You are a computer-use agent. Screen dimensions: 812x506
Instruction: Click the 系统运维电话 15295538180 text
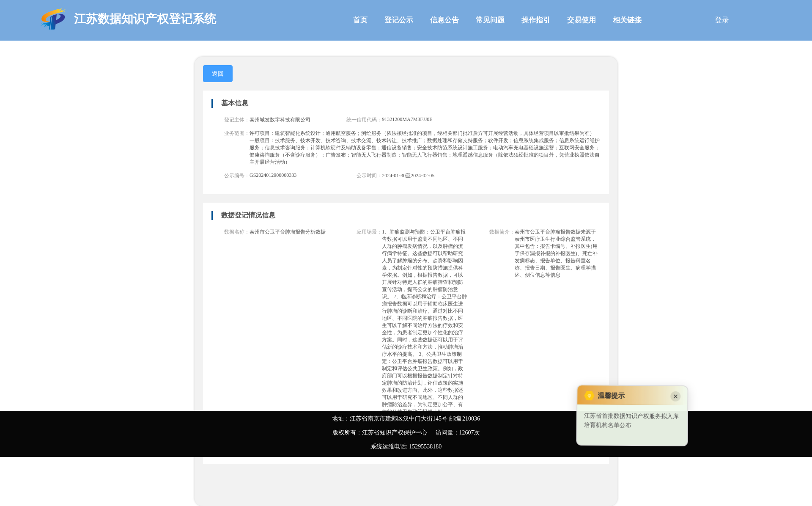[406, 446]
